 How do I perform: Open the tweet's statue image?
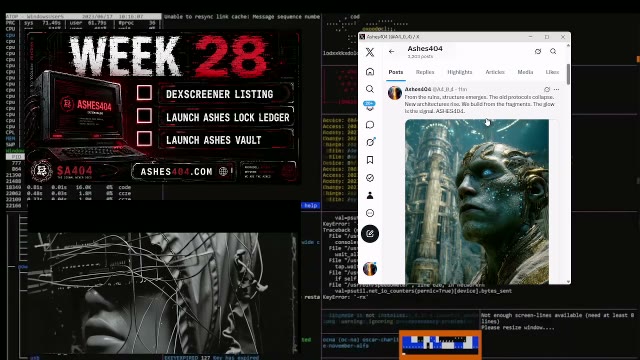tap(477, 201)
